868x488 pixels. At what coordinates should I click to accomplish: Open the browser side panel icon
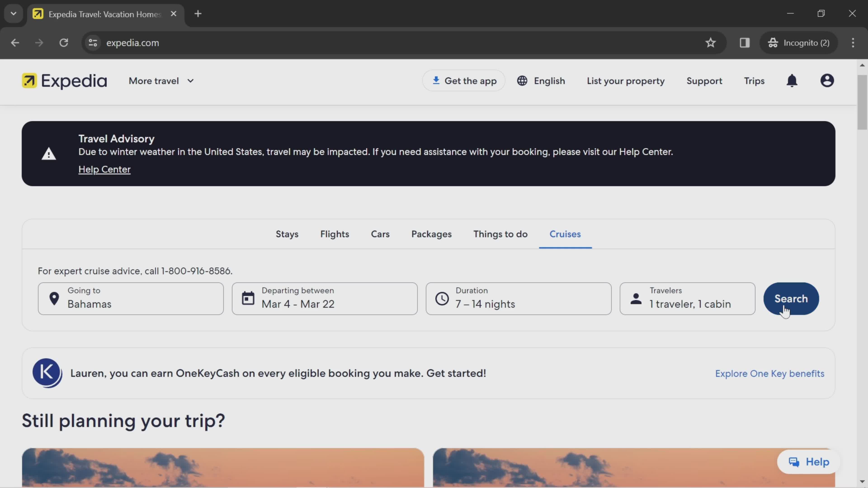(x=745, y=43)
